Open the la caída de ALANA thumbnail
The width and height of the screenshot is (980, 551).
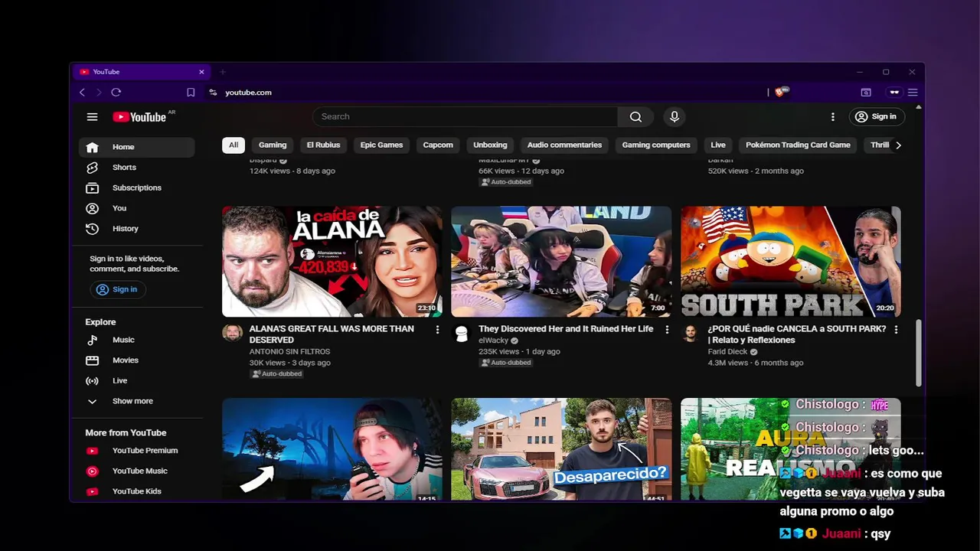(x=332, y=261)
